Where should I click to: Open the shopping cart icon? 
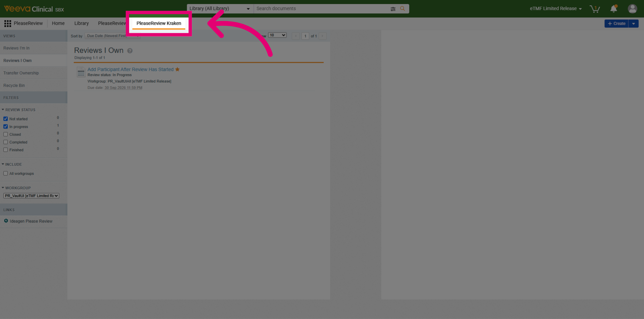tap(595, 9)
